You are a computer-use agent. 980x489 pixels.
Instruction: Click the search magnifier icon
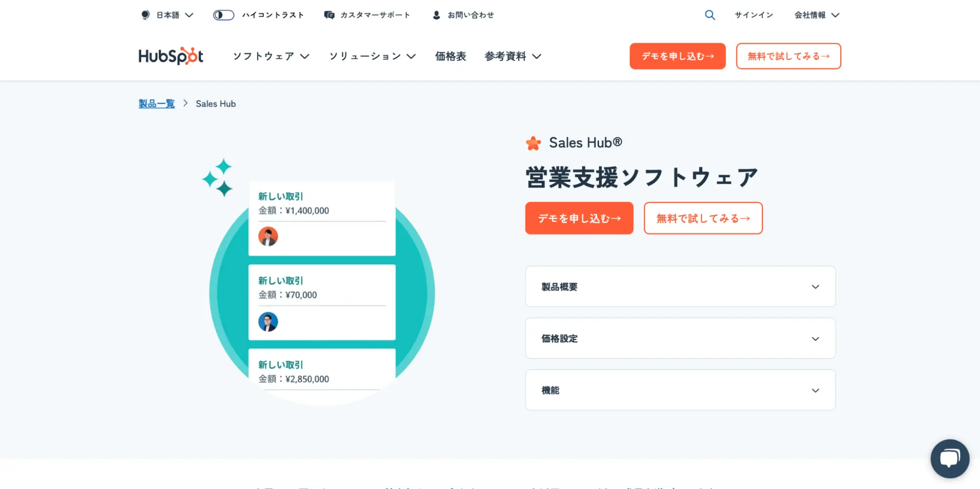tap(709, 15)
